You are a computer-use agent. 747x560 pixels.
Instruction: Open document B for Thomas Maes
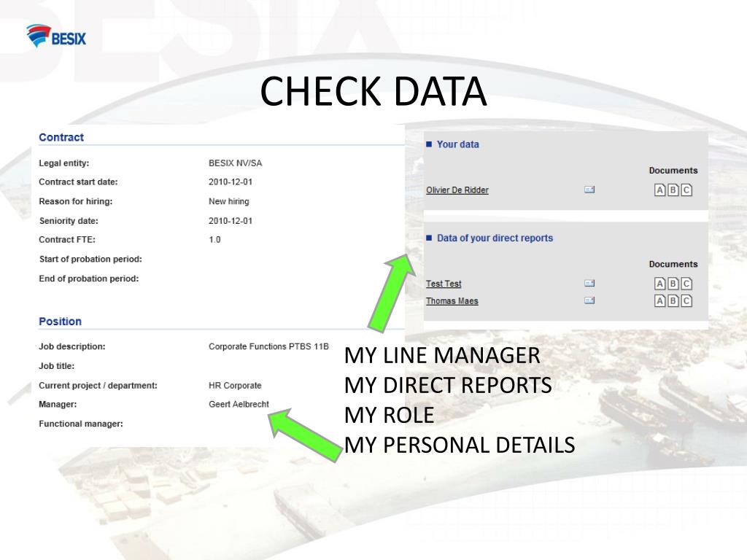[x=673, y=301]
